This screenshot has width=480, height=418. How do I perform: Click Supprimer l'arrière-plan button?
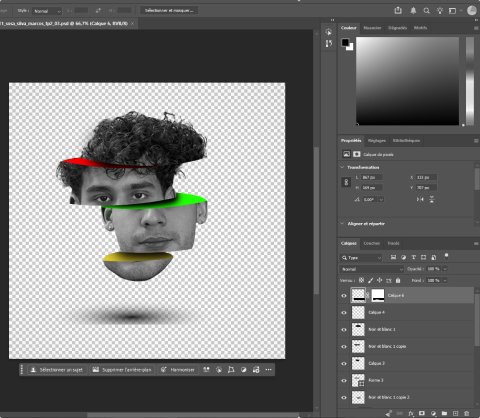122,370
